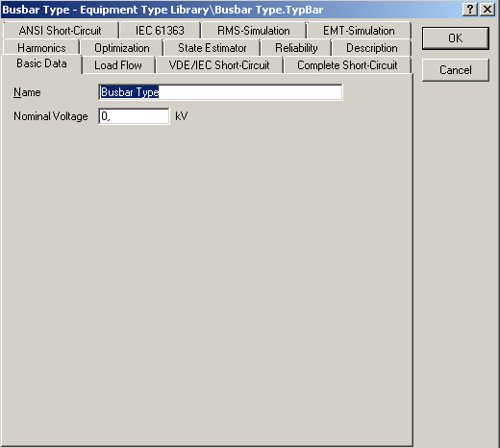Image resolution: width=500 pixels, height=448 pixels.
Task: Cancel the Busbar Type dialog
Action: tap(456, 70)
